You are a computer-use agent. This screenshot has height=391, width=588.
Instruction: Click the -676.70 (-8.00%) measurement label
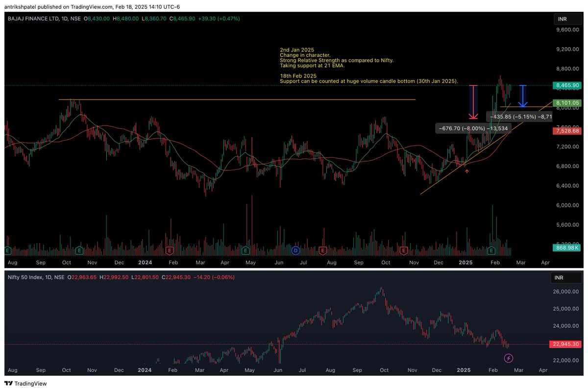[473, 128]
